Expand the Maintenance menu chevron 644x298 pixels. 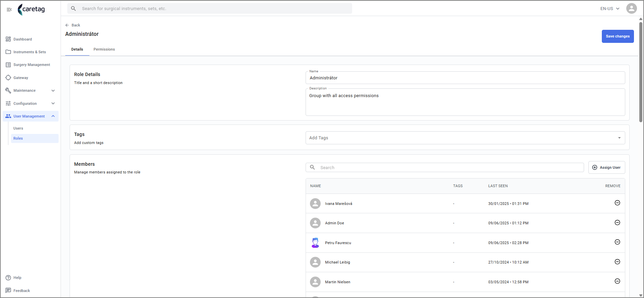53,90
